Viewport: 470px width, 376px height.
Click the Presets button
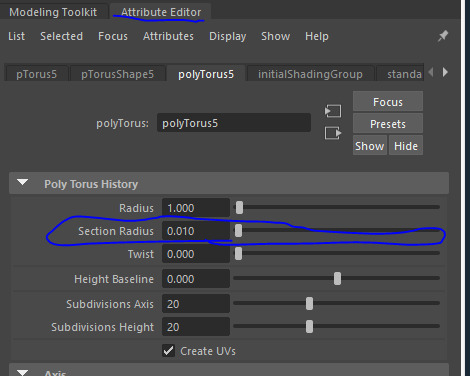click(x=388, y=124)
